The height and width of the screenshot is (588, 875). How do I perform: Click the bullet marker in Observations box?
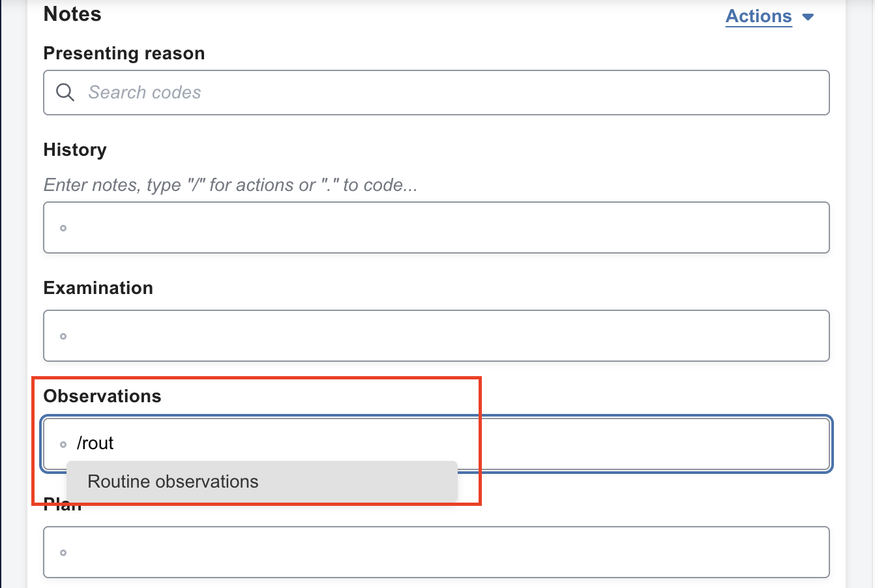point(63,445)
